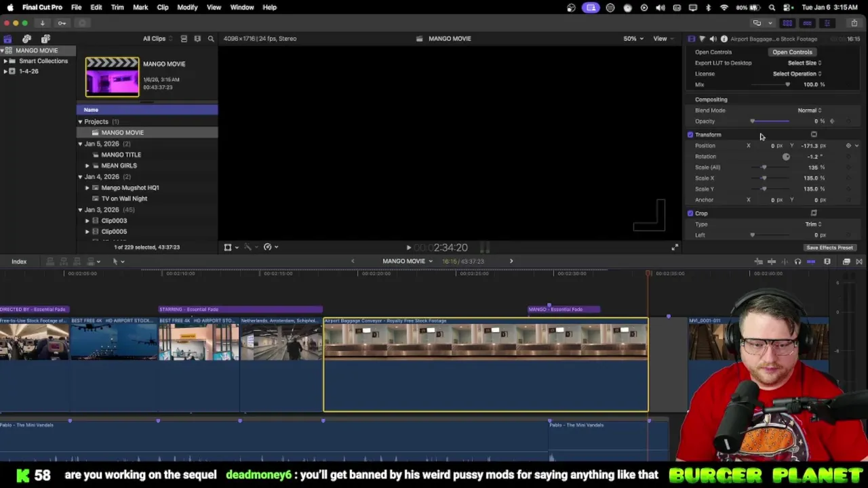Screen dimensions: 868x488
Task: Open the Select Operation license dropdown
Action: tap(797, 74)
